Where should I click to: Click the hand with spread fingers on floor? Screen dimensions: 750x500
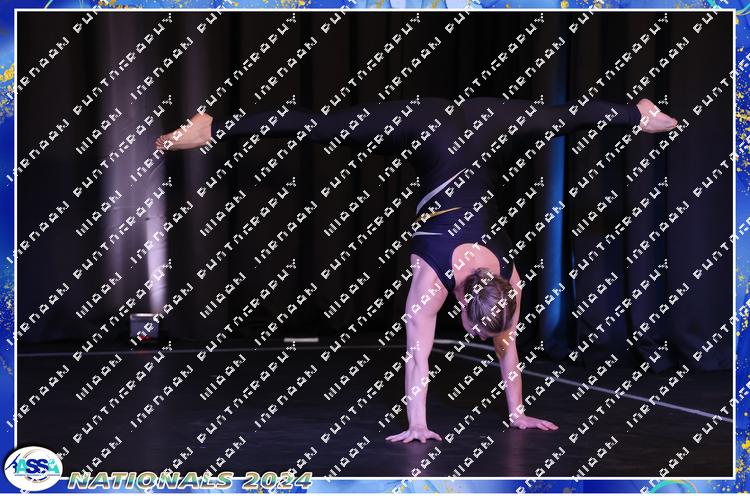(413, 434)
